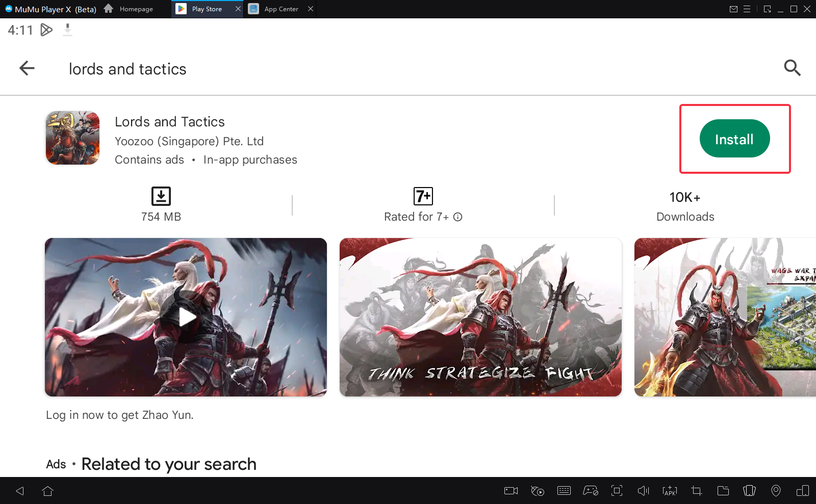Click the In-app purchases label
Screen dimensions: 816x504
pyautogui.click(x=250, y=160)
